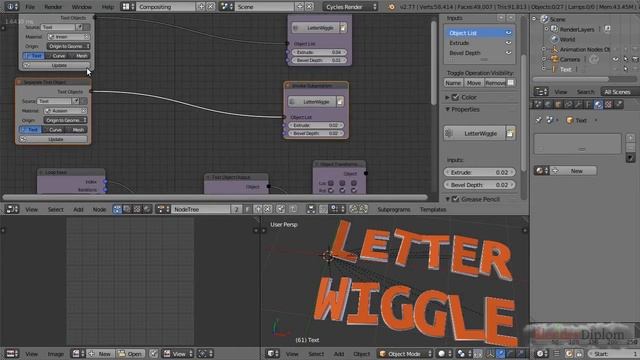The height and width of the screenshot is (360, 640).
Task: Open the Help menu
Action: click(x=107, y=7)
